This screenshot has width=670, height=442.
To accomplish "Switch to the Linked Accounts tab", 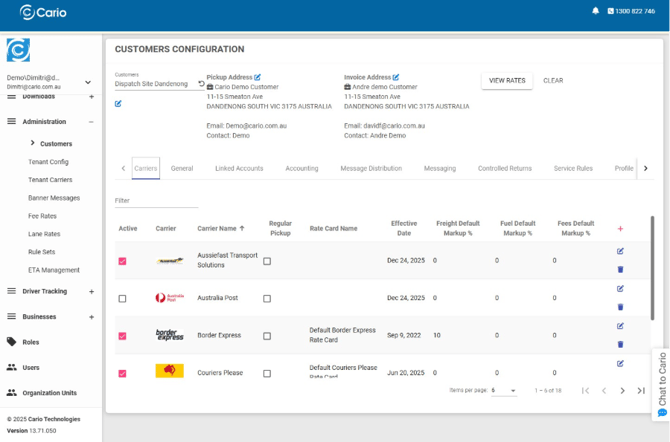I will 239,169.
